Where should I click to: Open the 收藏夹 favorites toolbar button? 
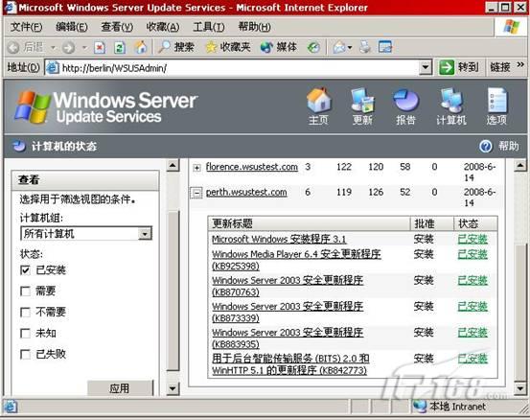coord(228,47)
